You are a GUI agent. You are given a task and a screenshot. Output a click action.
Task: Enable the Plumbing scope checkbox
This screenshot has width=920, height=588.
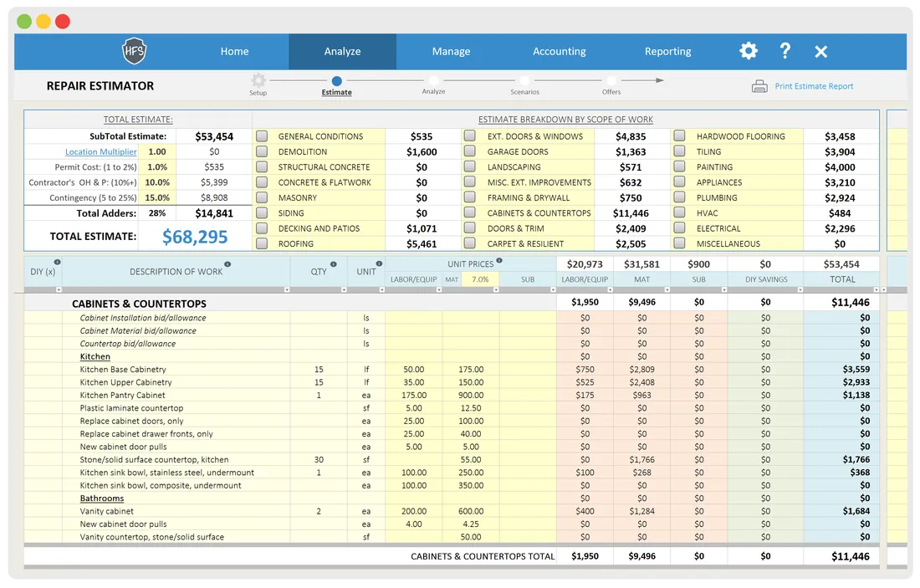[679, 197]
